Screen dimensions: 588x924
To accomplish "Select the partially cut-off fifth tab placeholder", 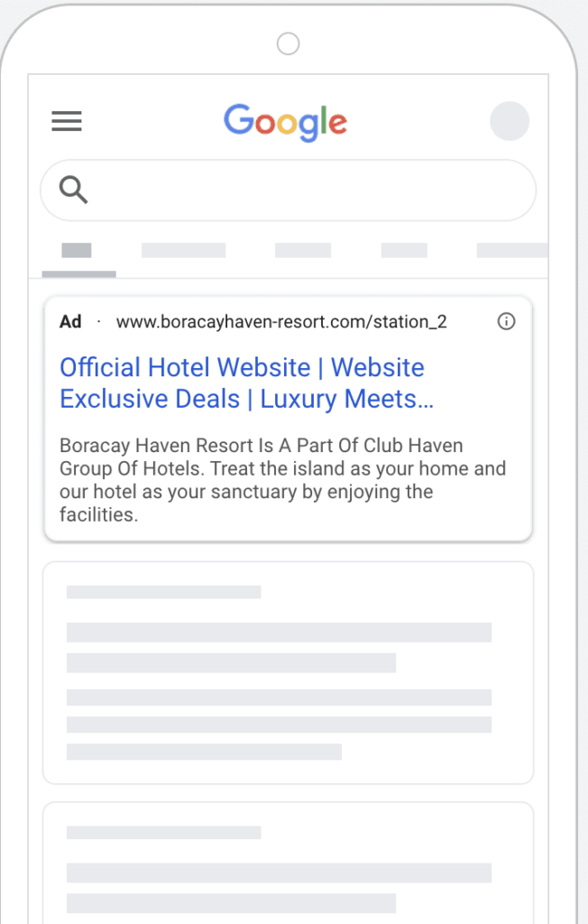I will pyautogui.click(x=511, y=251).
